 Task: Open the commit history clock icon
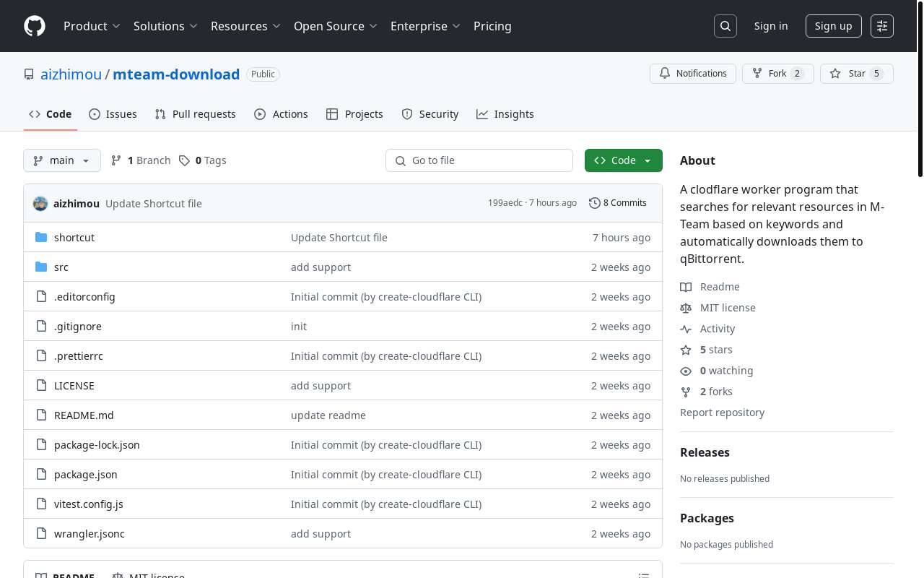595,203
